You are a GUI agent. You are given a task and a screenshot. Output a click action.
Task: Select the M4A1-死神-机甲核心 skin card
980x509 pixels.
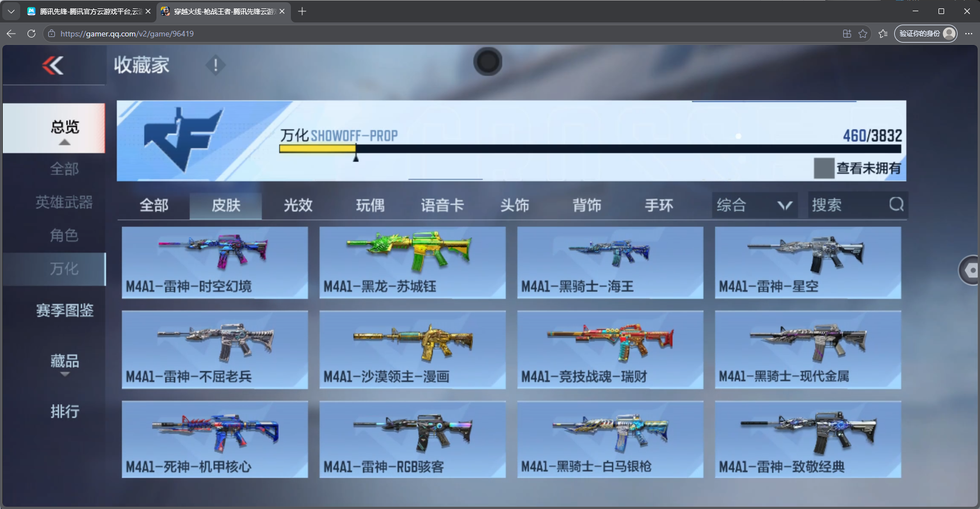click(215, 439)
